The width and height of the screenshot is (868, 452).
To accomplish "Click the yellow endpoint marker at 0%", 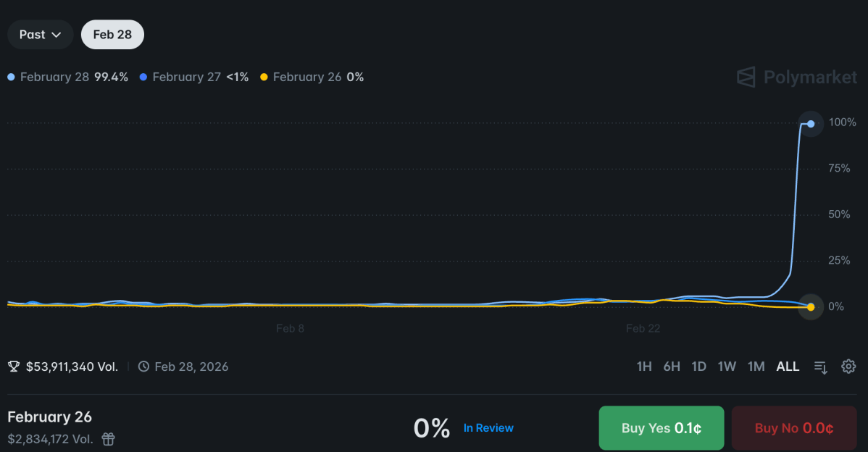I will pos(810,307).
